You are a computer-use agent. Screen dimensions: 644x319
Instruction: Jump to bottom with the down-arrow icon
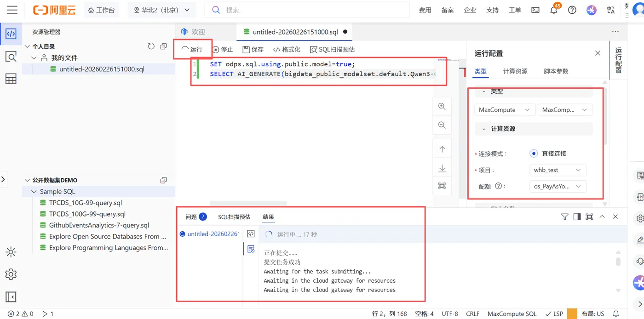[442, 168]
